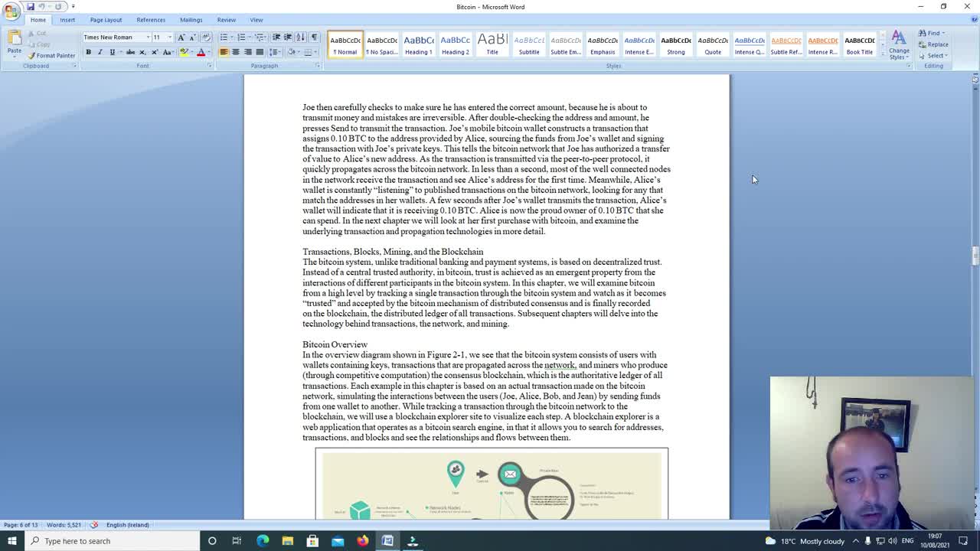This screenshot has height=551, width=980.
Task: Apply the Heading 1 style
Action: (419, 44)
